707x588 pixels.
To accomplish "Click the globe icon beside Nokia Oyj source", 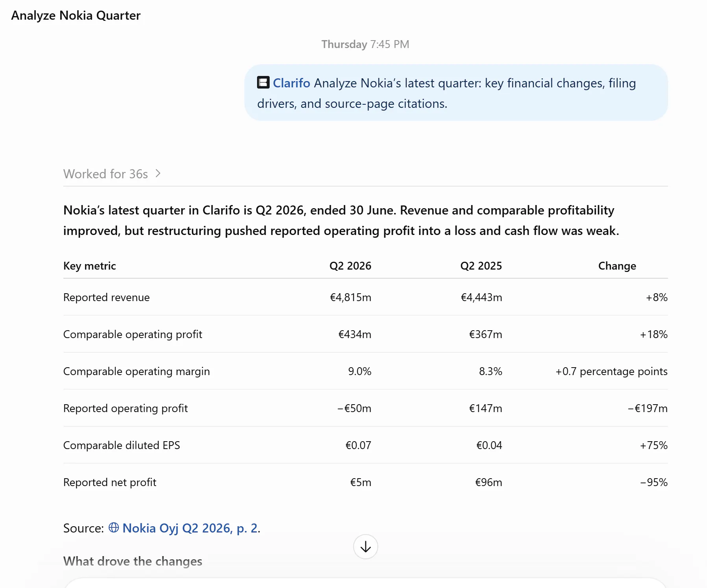I will point(114,527).
